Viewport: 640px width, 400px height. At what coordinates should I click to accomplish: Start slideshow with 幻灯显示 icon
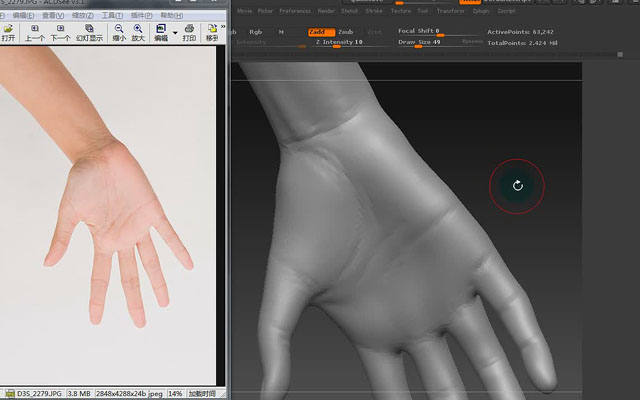[x=89, y=33]
